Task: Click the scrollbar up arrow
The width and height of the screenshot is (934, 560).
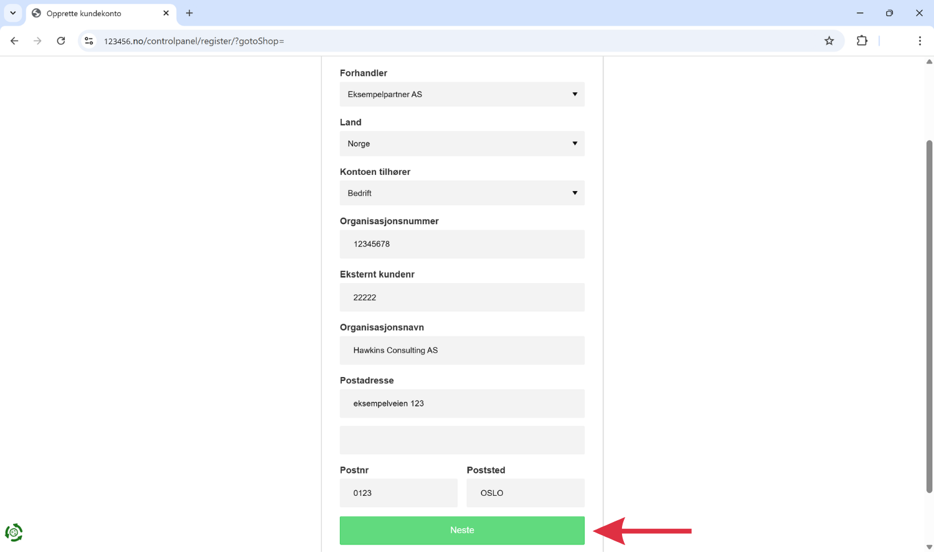Action: [x=929, y=62]
